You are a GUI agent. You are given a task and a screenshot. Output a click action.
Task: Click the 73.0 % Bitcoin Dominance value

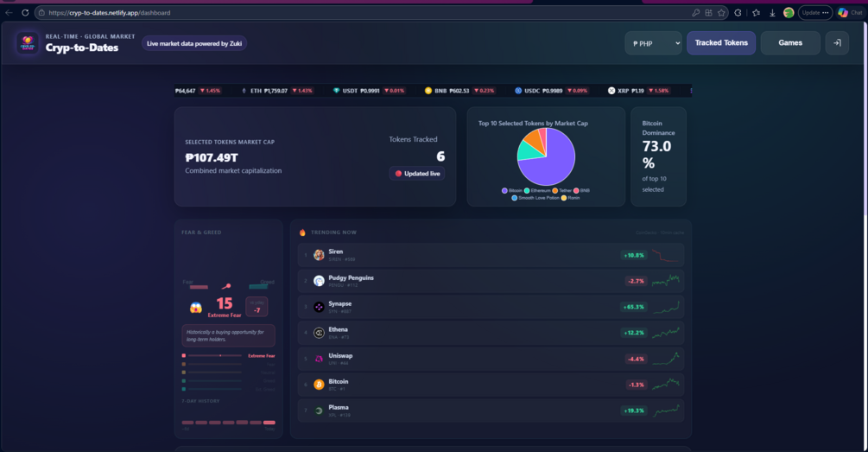[x=656, y=155]
